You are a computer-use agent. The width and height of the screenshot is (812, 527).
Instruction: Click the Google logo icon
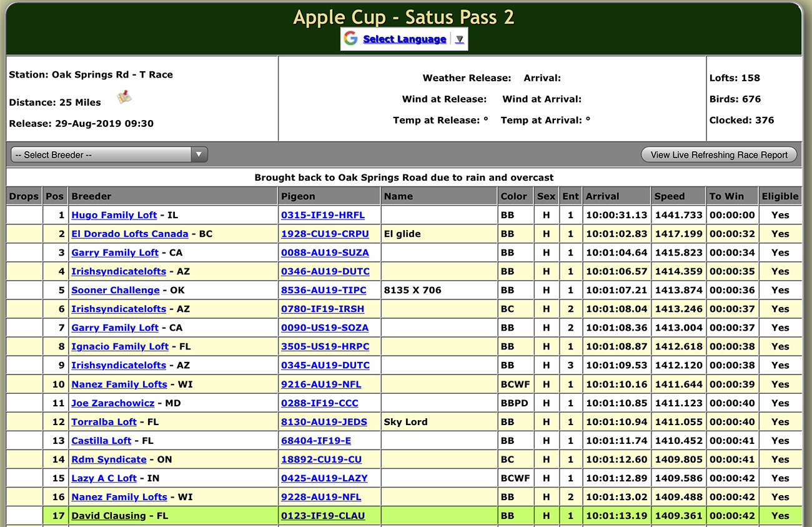pyautogui.click(x=351, y=39)
